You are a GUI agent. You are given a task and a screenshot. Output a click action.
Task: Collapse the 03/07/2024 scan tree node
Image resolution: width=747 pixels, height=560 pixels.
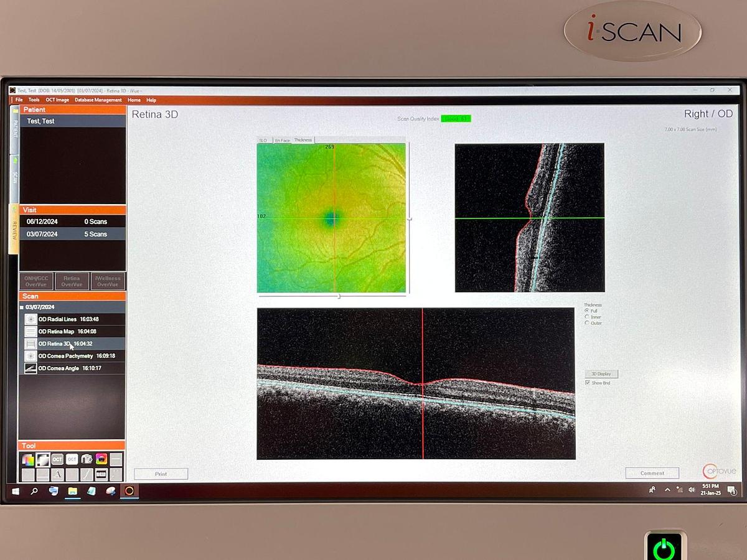tap(22, 307)
